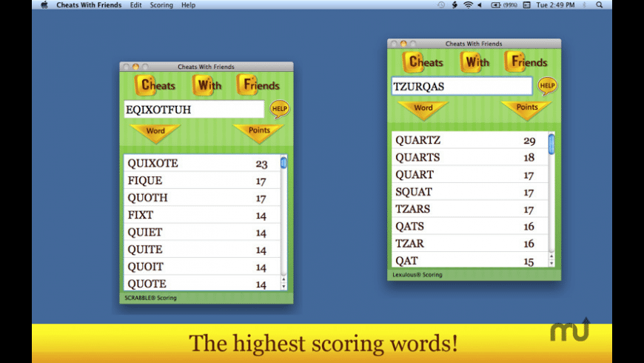
Task: Select the QUART row scoring 17
Action: (x=470, y=175)
